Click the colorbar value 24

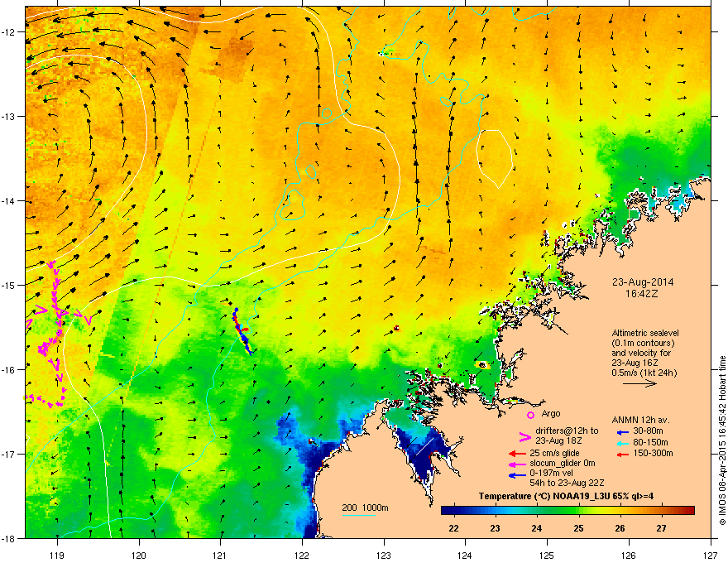tap(537, 528)
